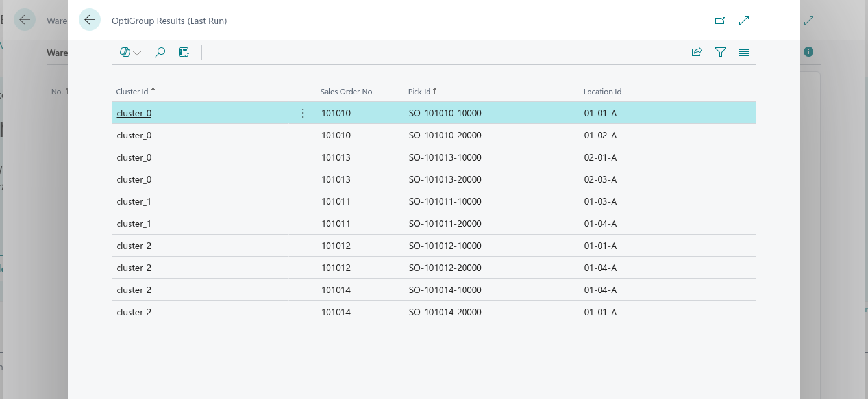Select the SO-101014-20000 pick row
Viewport: 868px width, 399px height.
445,312
